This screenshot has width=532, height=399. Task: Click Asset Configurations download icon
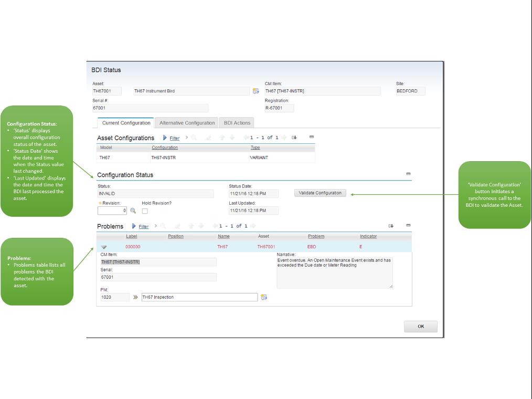(294, 138)
